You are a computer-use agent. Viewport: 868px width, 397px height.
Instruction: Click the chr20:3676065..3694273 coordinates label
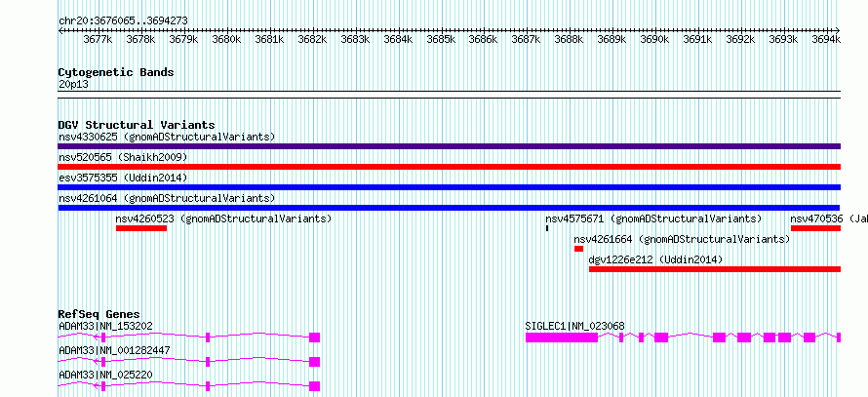coord(123,21)
